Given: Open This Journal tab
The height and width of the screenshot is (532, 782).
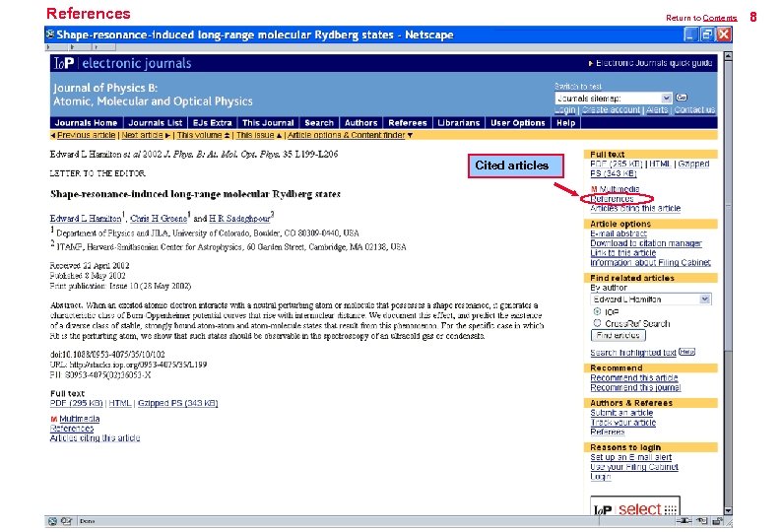Looking at the screenshot, I should pyautogui.click(x=268, y=123).
